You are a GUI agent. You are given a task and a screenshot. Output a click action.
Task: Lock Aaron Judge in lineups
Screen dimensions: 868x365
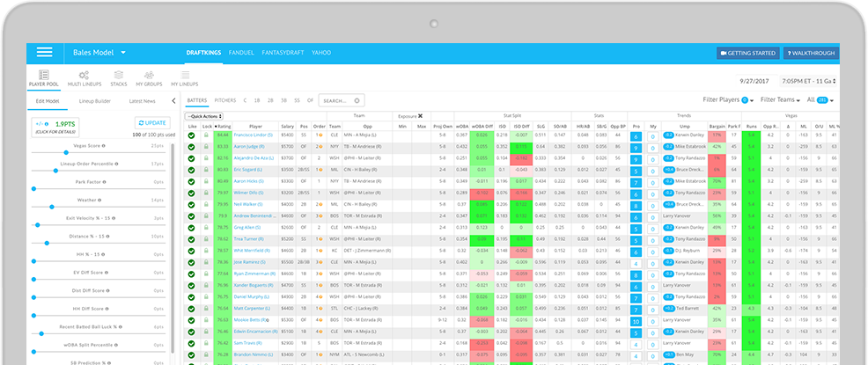[x=207, y=147]
